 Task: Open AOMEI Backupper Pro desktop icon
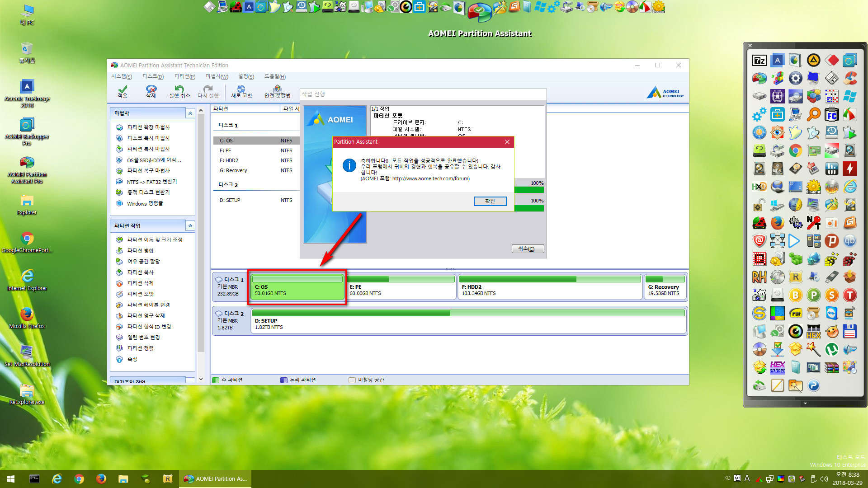tap(27, 131)
